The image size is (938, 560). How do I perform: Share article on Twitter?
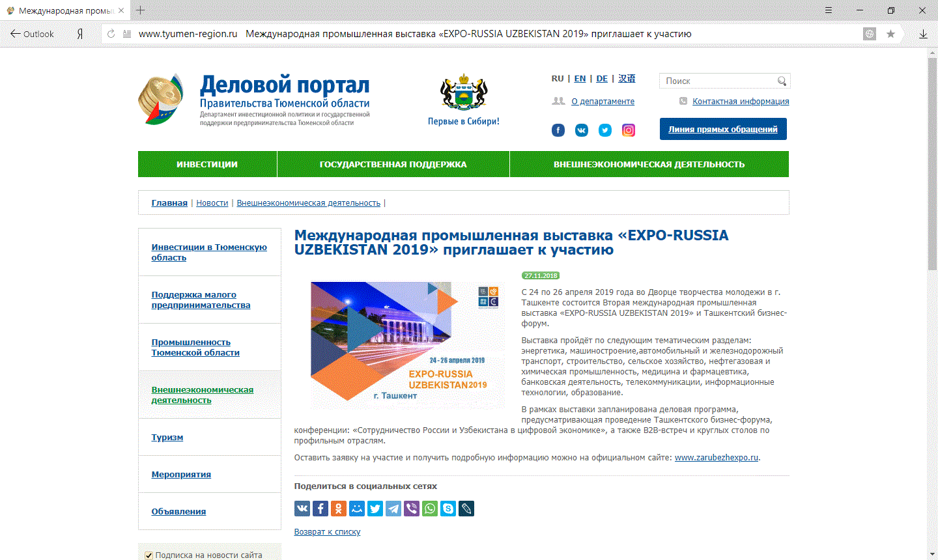click(x=375, y=509)
